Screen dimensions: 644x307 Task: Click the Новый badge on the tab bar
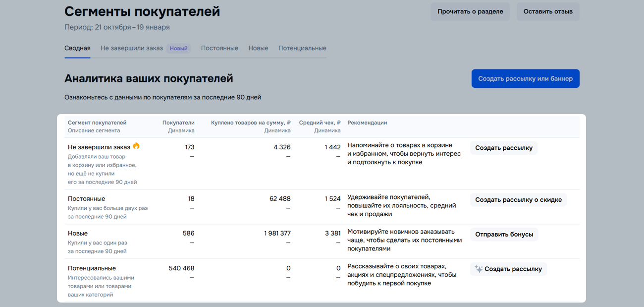pyautogui.click(x=179, y=49)
